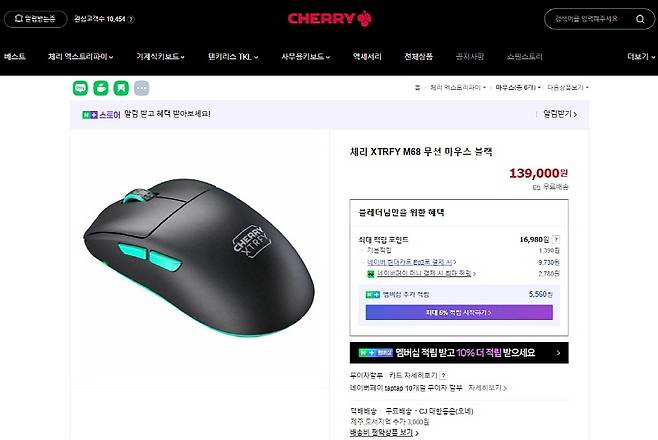Click the search magnifier icon
This screenshot has width=658, height=440.
point(640,19)
